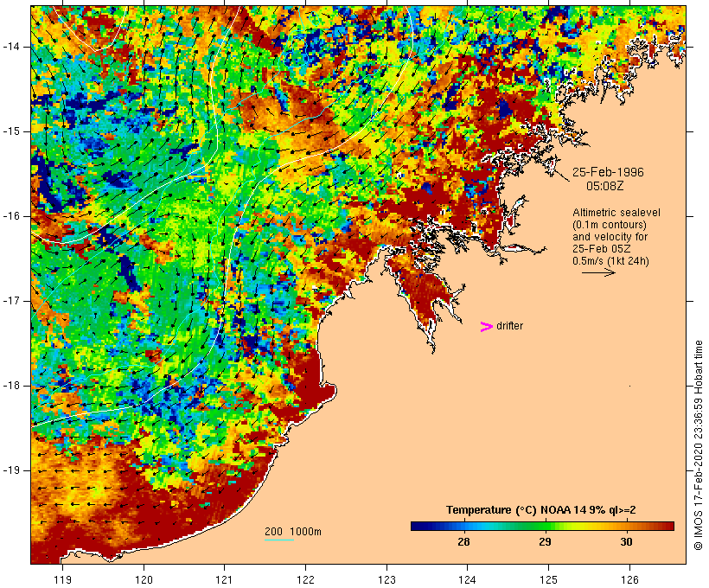
Task: Click latitude label '-19'
Action: click(11, 470)
